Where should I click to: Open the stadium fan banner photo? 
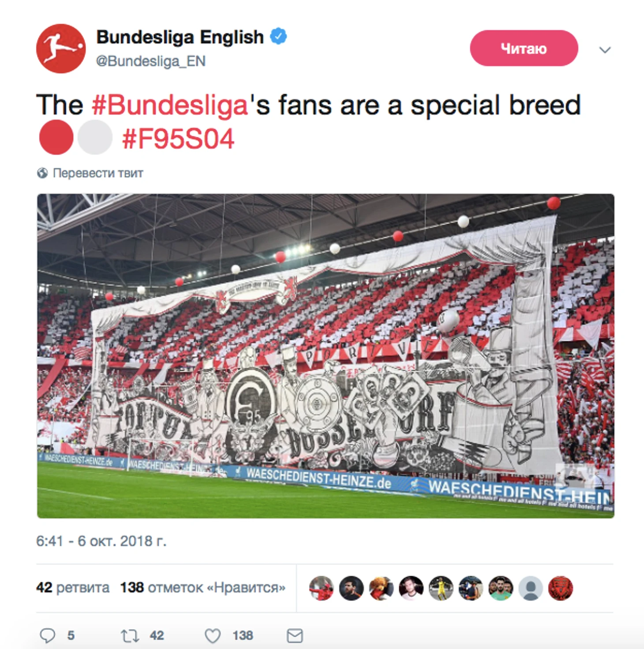point(326,356)
